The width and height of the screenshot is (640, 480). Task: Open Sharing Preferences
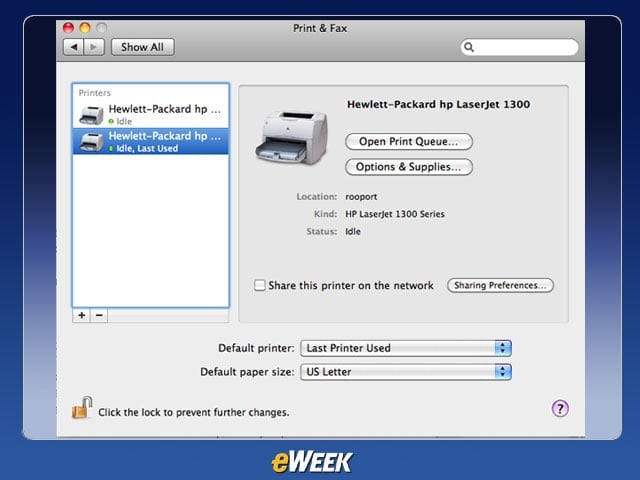tap(500, 285)
